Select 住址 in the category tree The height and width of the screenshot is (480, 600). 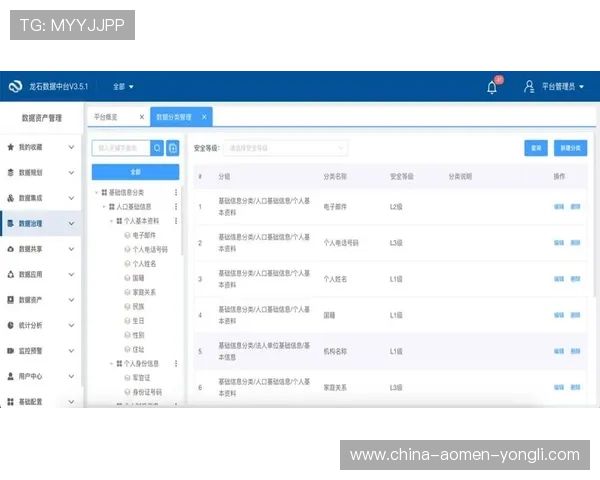click(138, 349)
